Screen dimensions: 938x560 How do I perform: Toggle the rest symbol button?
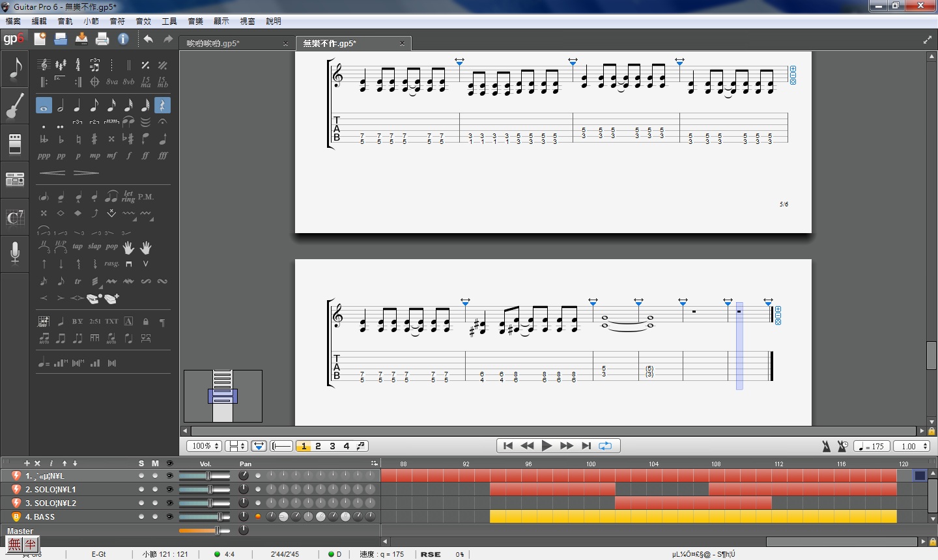(163, 105)
